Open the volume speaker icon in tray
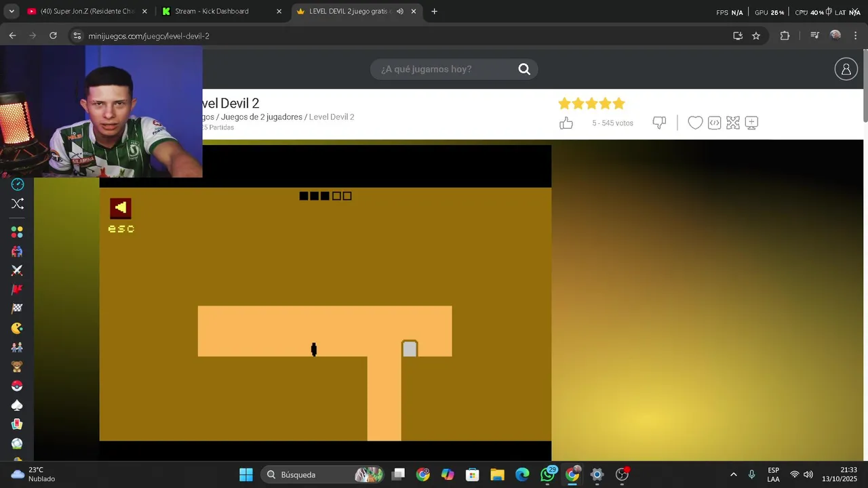Viewport: 868px width, 488px height. [x=808, y=474]
